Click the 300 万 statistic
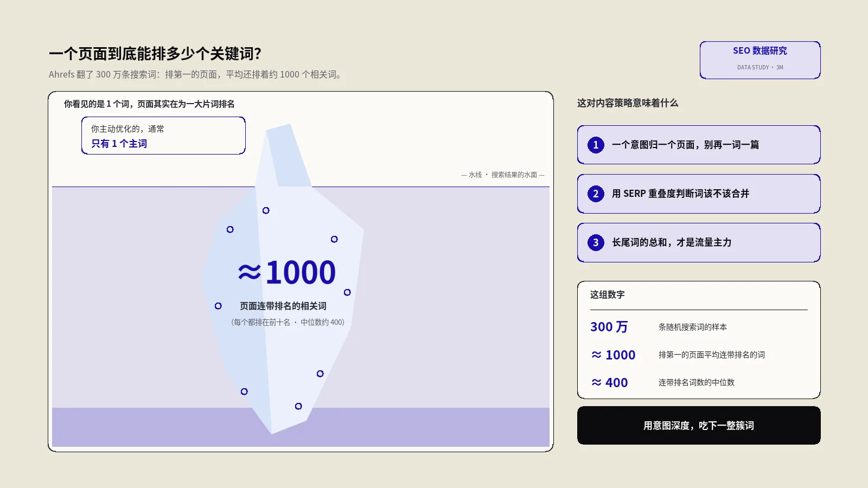This screenshot has height=488, width=868. point(609,327)
